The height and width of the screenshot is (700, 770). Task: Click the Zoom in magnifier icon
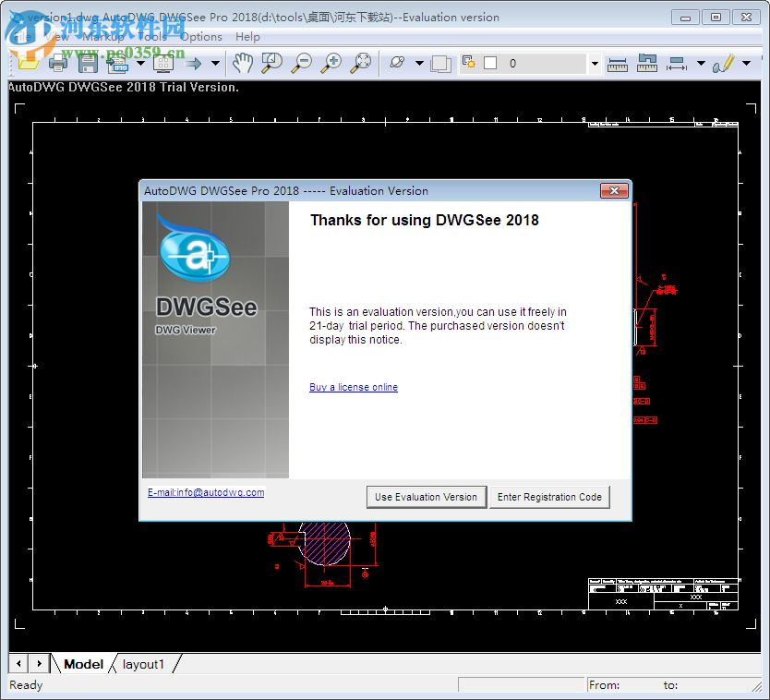[x=331, y=64]
